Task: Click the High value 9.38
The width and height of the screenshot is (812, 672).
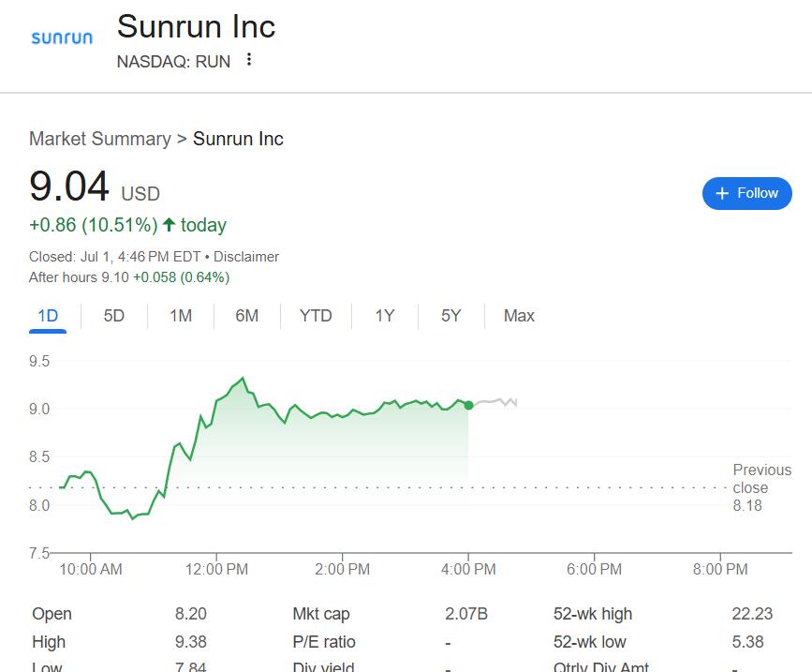Action: [190, 641]
